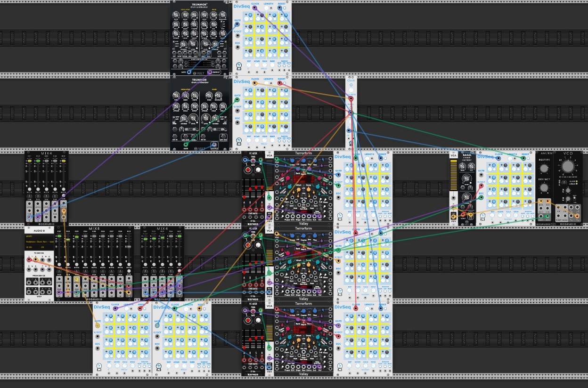Click the purple-cabled CLOCK jack on DivSeq below MIX8
This screenshot has width=588, height=388.
click(x=115, y=308)
